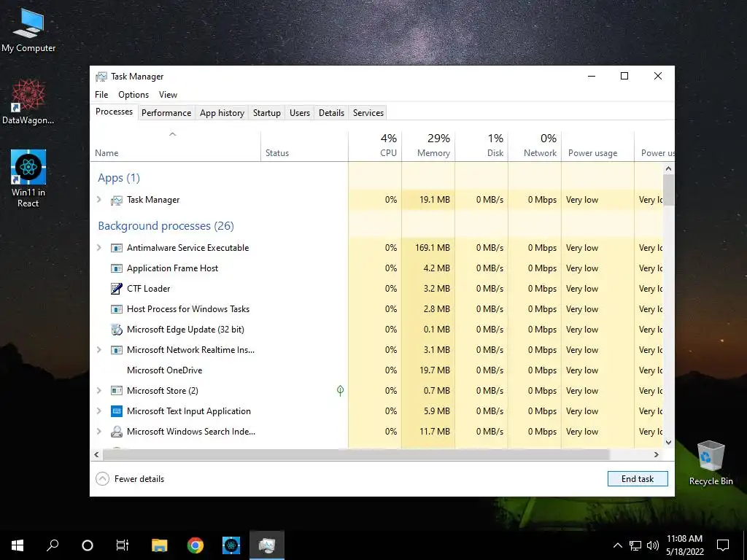The width and height of the screenshot is (747, 560).
Task: Switch to the Details tab
Action: coord(332,113)
